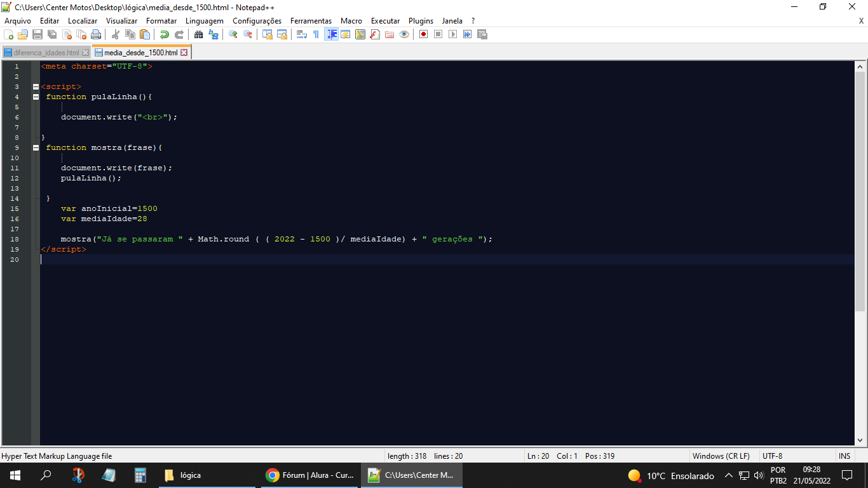Open the Function List panel icon
Screen dimensions: 868x488
point(374,34)
